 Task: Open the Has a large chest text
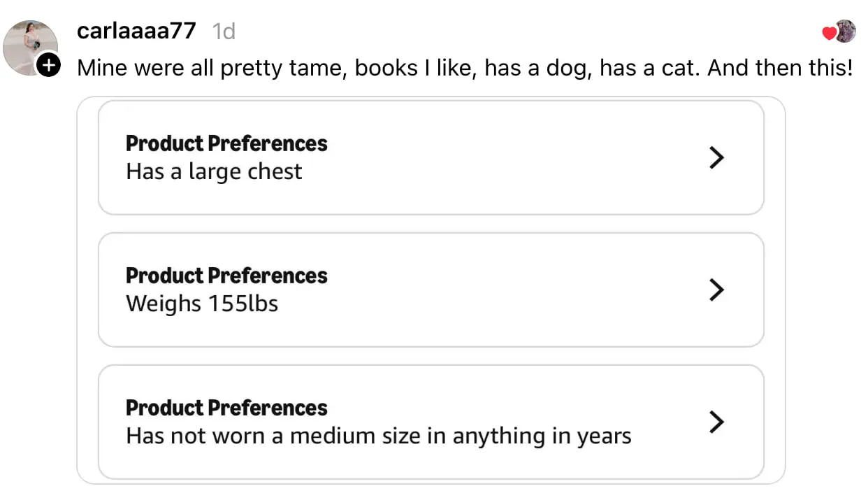(x=214, y=172)
